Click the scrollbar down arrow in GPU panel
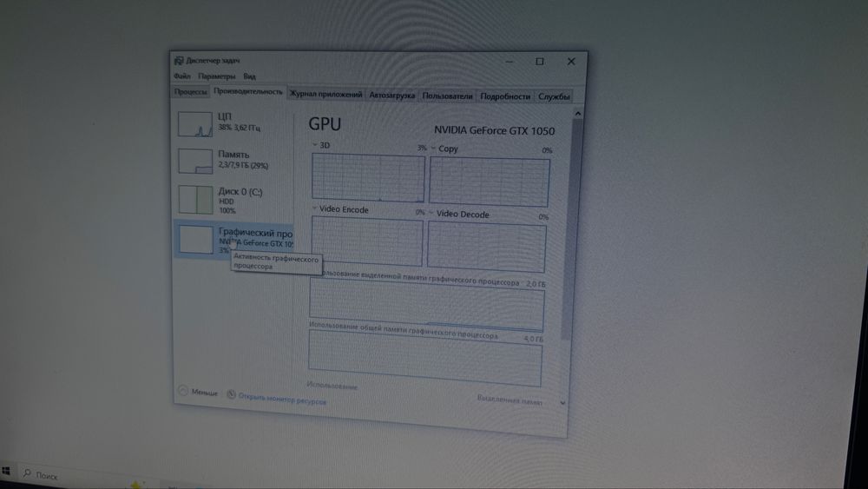868x489 pixels. click(x=563, y=403)
